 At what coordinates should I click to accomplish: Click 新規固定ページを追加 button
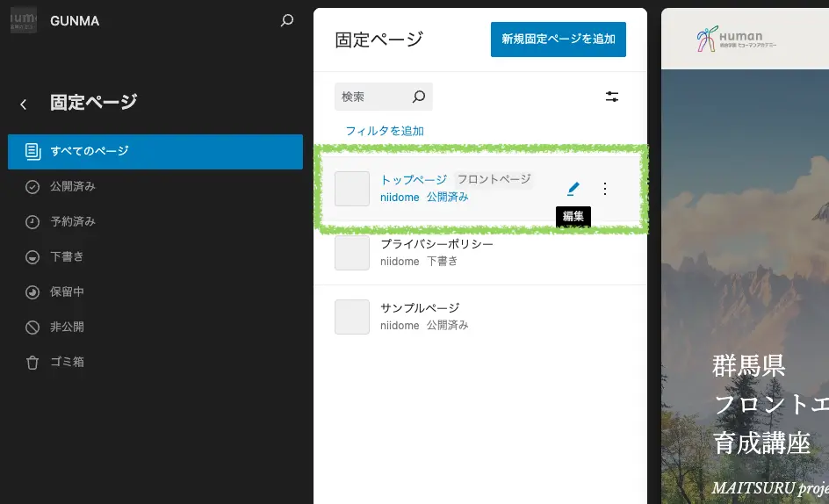pos(558,40)
